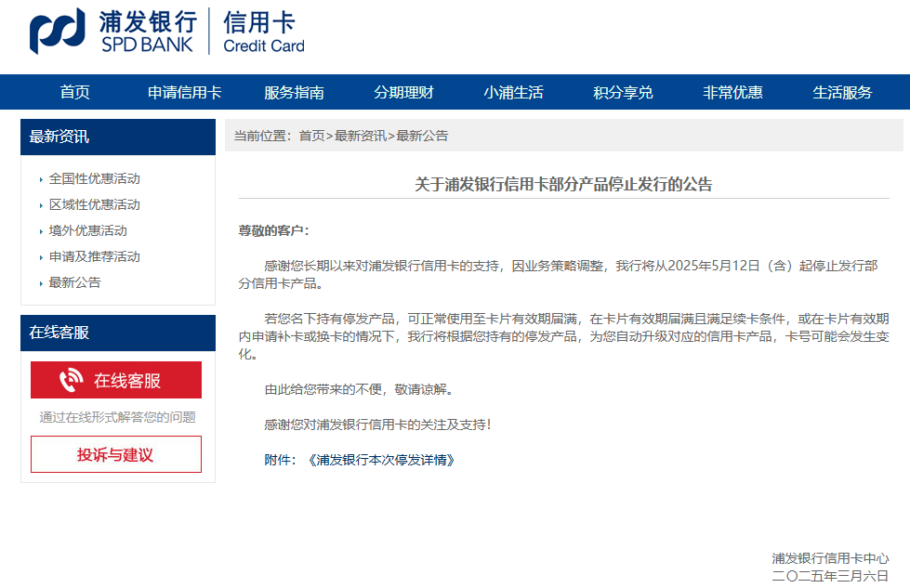Viewport: 910px width, 588px height.
Task: Open 申请信用卡 navigation menu
Action: [185, 92]
